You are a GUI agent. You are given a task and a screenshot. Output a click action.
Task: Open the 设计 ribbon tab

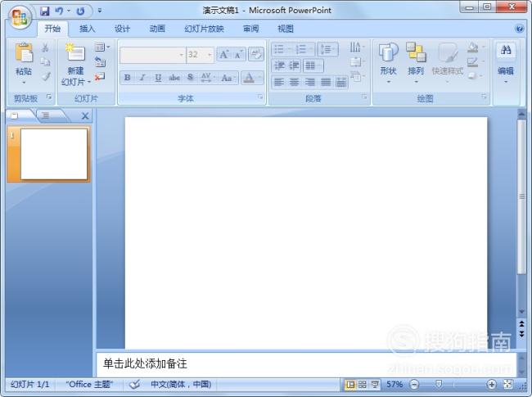[122, 29]
